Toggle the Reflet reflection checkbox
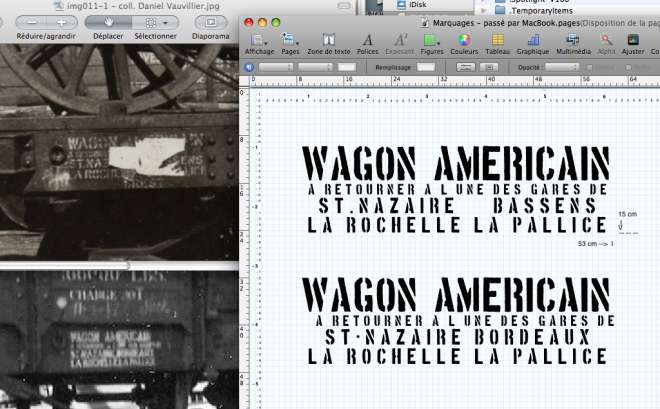 628,67
